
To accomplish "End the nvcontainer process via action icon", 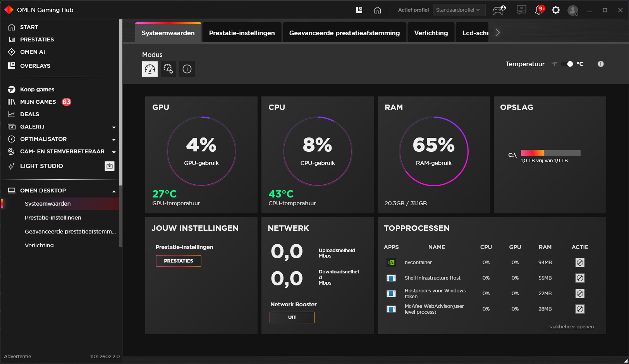I will coord(580,263).
